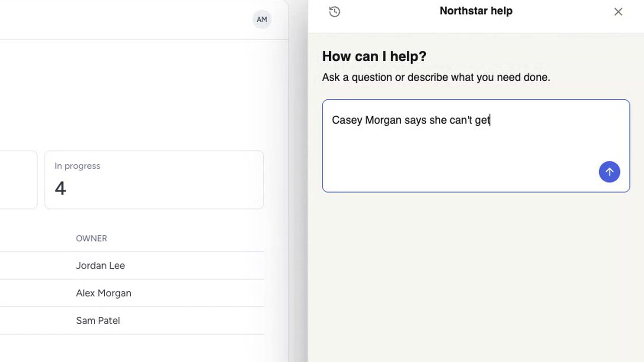The width and height of the screenshot is (644, 362).
Task: Open the In progress summary card
Action: pyautogui.click(x=154, y=180)
